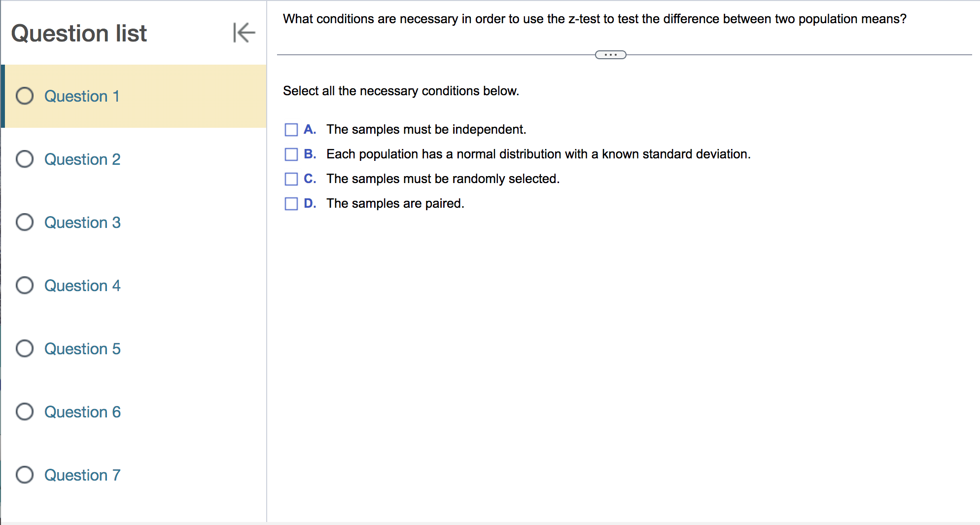The width and height of the screenshot is (980, 525).
Task: Select the Question 1 radio button
Action: coord(24,96)
